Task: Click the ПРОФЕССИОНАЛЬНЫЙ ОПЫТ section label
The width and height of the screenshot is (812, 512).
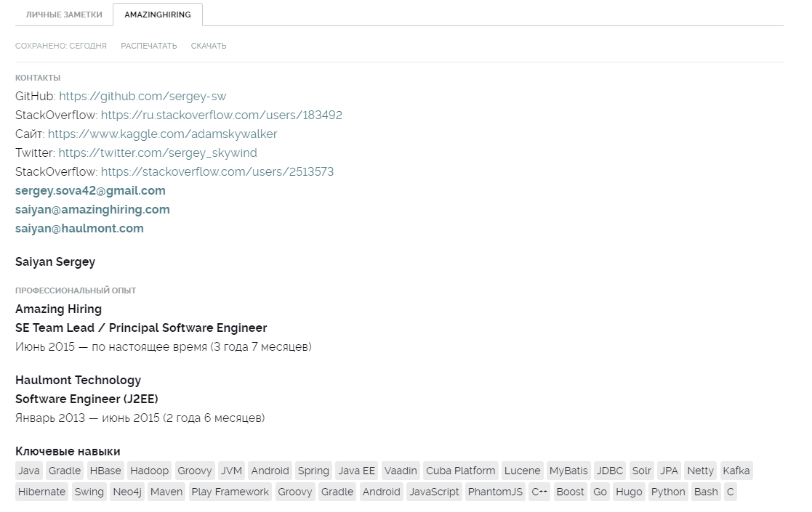Action: (x=76, y=290)
